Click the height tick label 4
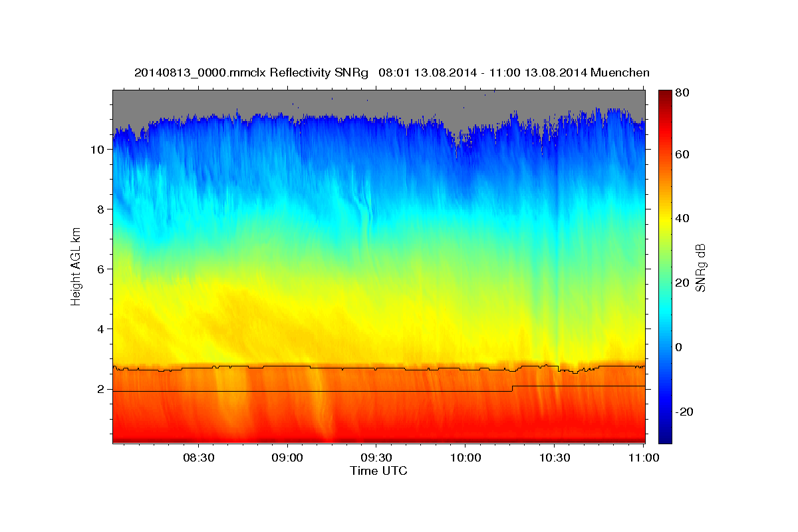The height and width of the screenshot is (532, 798). pos(101,329)
